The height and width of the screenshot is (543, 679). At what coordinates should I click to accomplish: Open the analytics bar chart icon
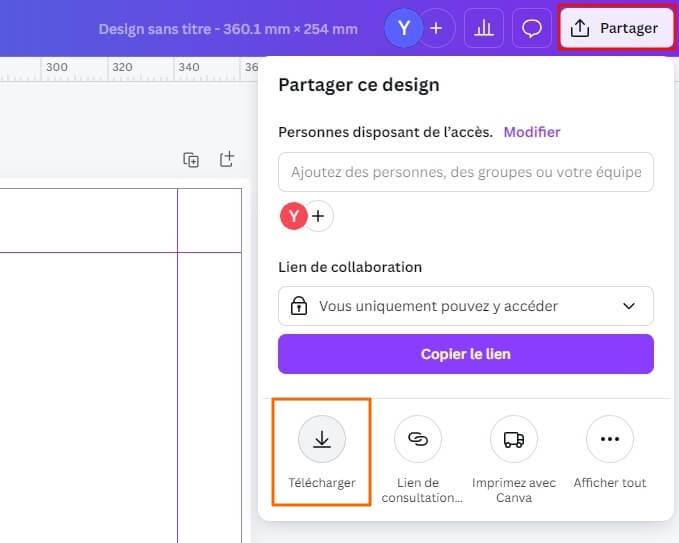coord(484,29)
